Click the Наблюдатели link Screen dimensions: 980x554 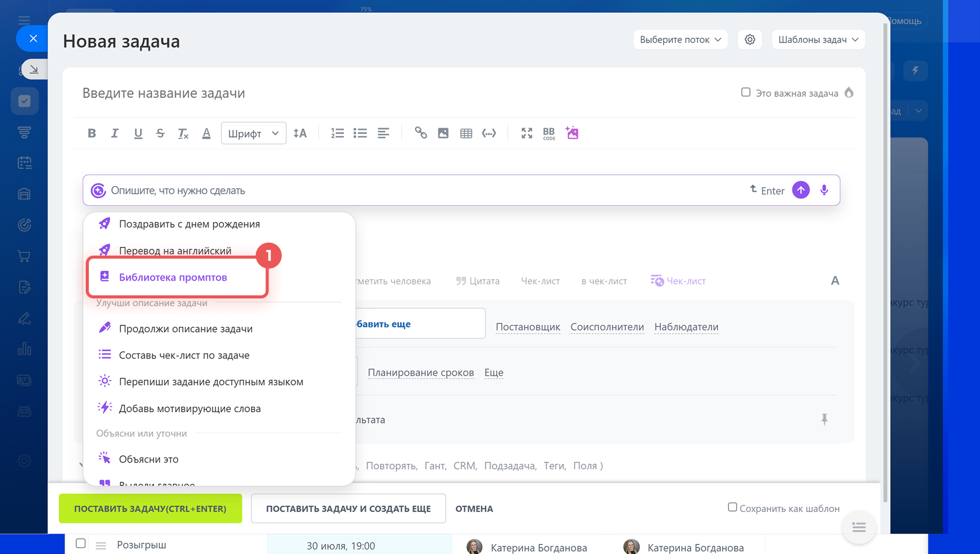[x=687, y=327]
